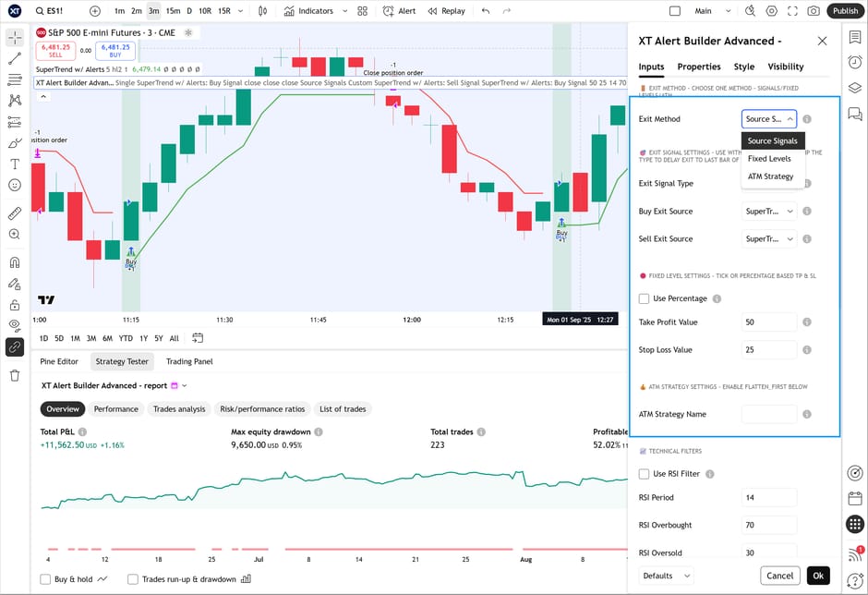The width and height of the screenshot is (868, 595).
Task: Enter fullscreen mode
Action: coord(792,11)
